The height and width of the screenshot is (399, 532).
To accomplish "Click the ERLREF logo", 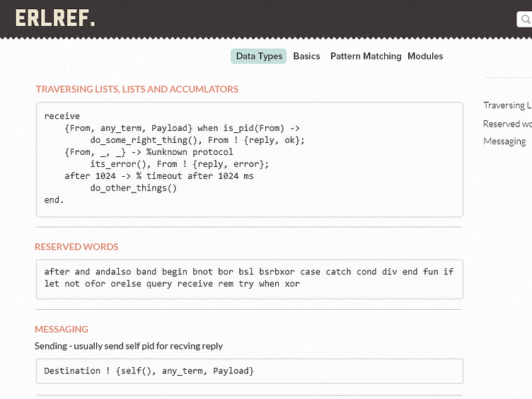I will 55,18.
